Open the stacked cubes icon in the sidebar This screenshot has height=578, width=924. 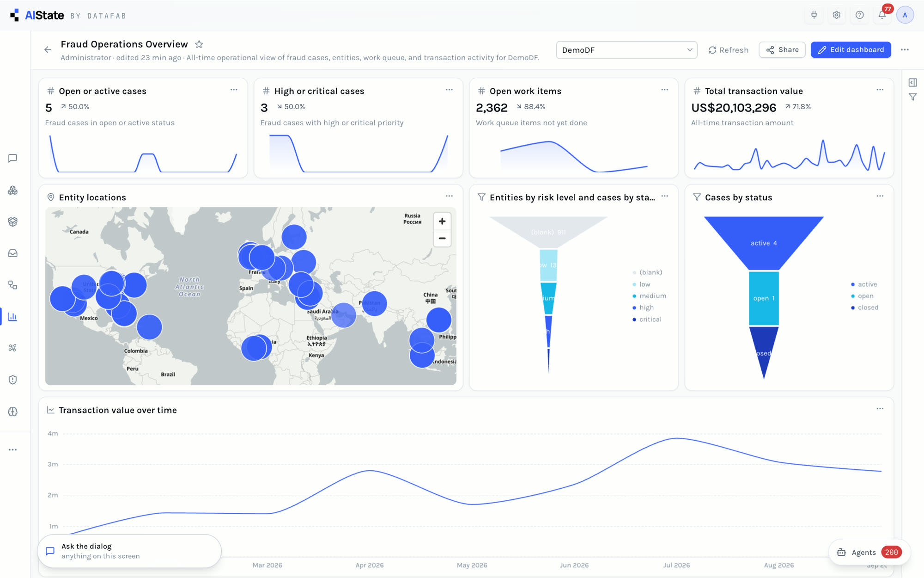pos(13,190)
